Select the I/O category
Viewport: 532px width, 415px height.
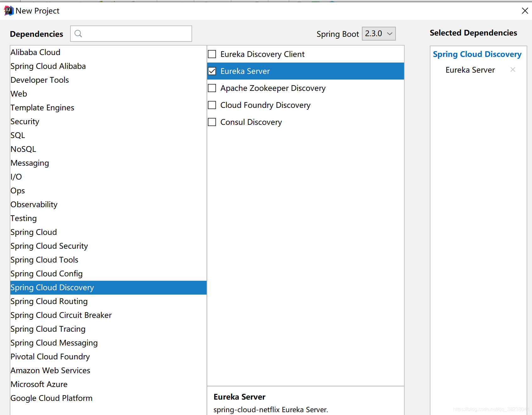(x=108, y=177)
